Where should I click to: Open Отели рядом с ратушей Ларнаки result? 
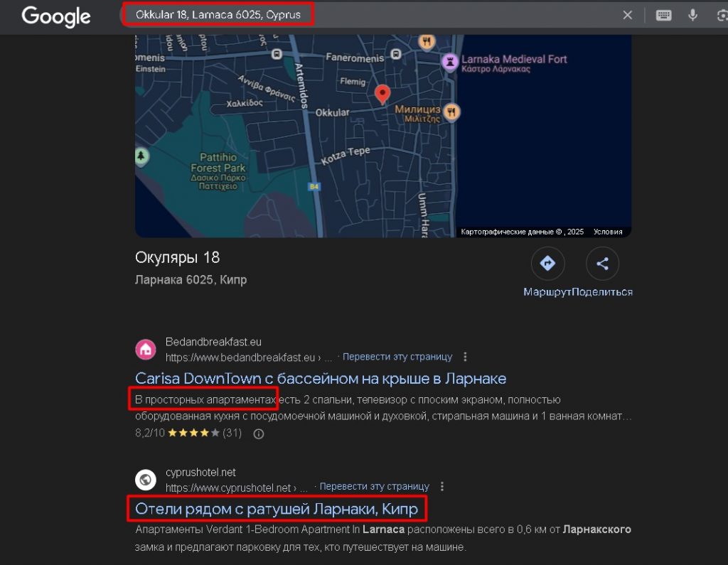pos(277,509)
